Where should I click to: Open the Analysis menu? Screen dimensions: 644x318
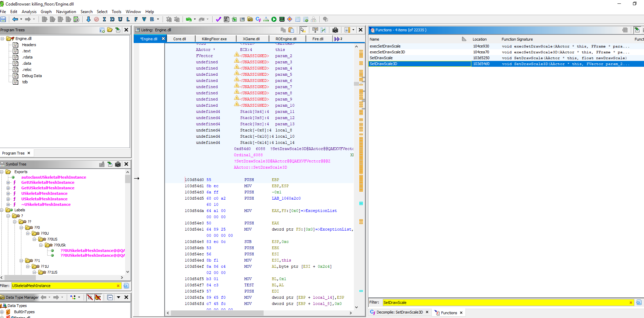tap(29, 11)
